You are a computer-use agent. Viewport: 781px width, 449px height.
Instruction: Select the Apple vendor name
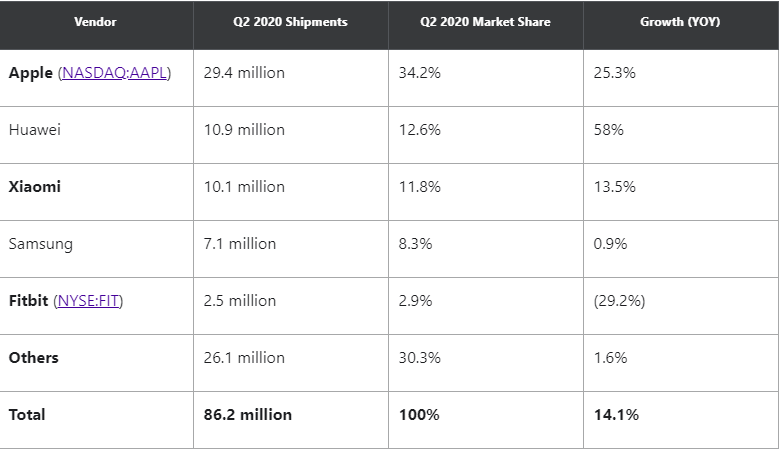(x=30, y=73)
